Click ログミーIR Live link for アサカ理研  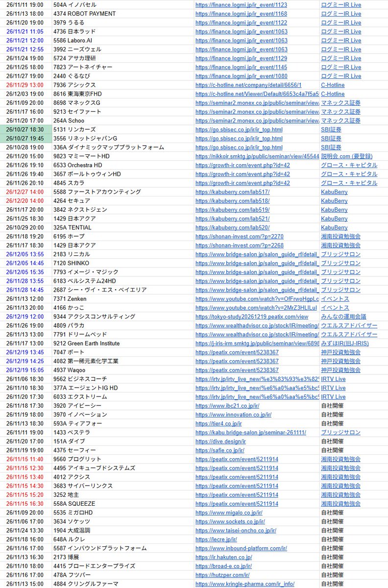341,58
